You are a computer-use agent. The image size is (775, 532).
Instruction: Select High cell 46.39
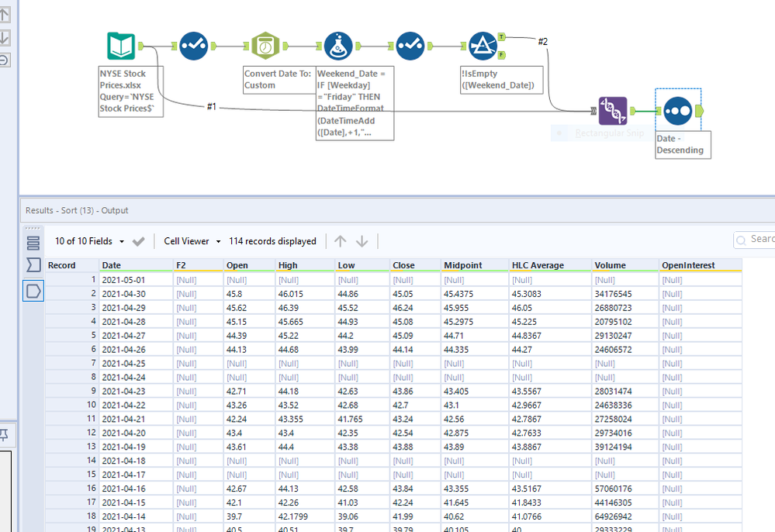306,307
